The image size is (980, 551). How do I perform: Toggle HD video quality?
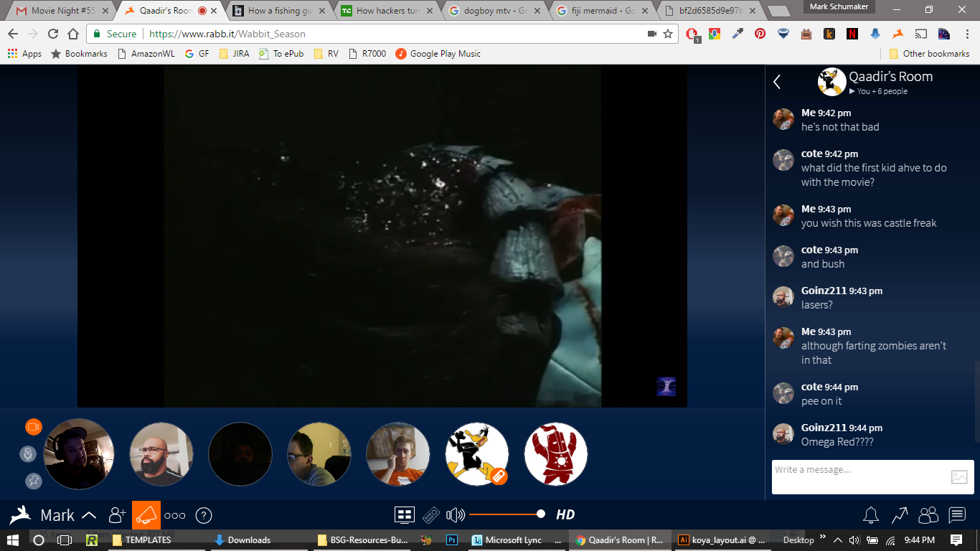[x=565, y=514]
